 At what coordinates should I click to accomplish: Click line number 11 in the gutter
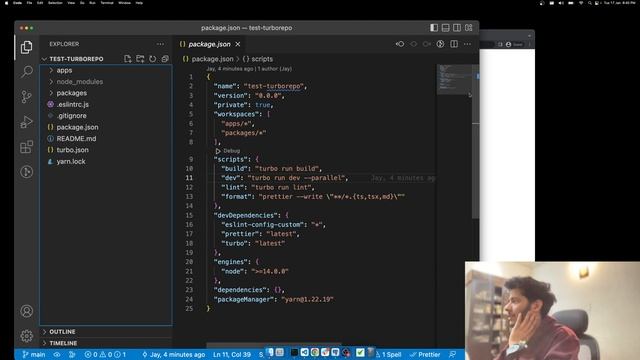[189, 178]
